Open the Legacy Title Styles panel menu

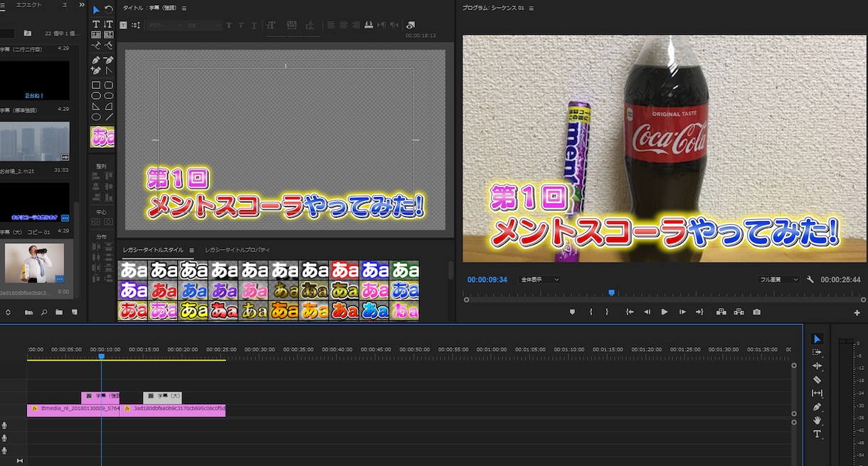[x=191, y=250]
